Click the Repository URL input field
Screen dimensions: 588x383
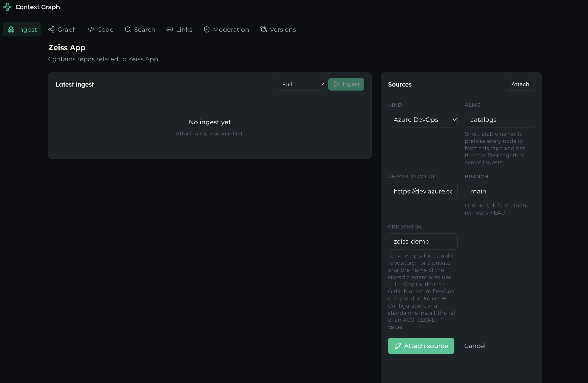pos(423,191)
